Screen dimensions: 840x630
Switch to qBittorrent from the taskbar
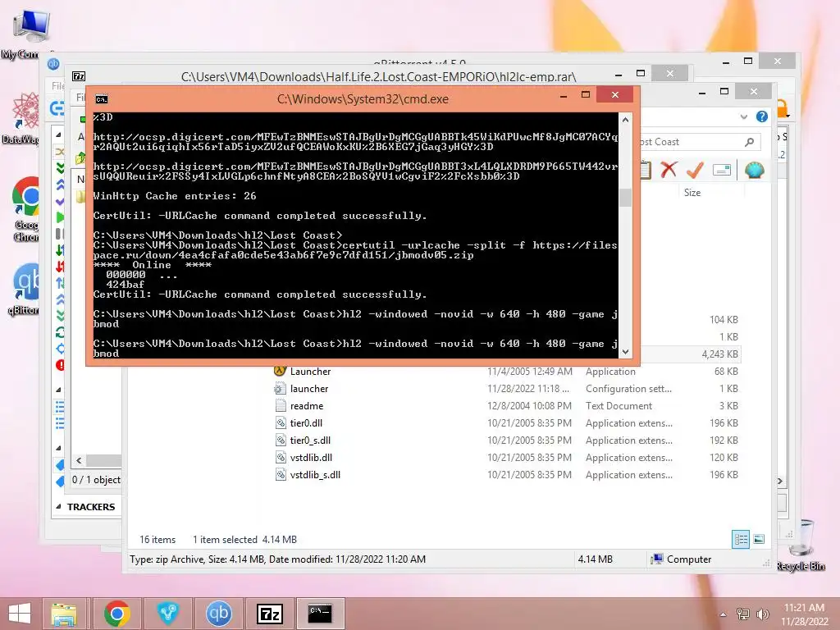pos(218,614)
